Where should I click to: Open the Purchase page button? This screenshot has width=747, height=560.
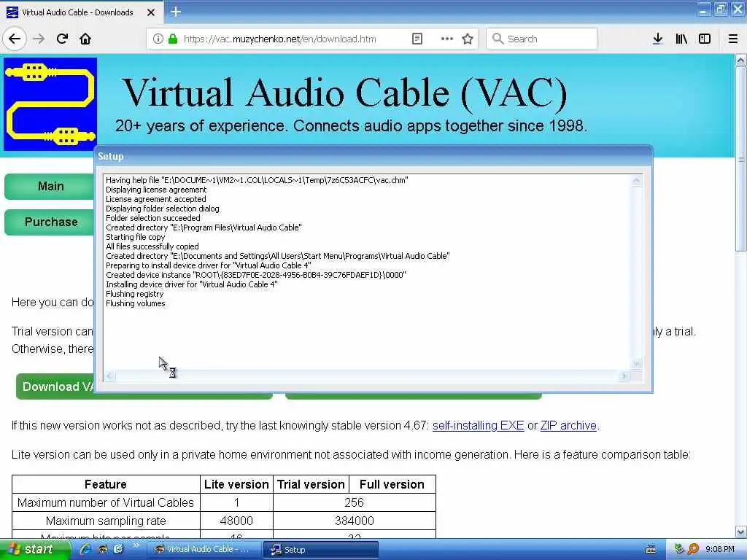(x=50, y=222)
